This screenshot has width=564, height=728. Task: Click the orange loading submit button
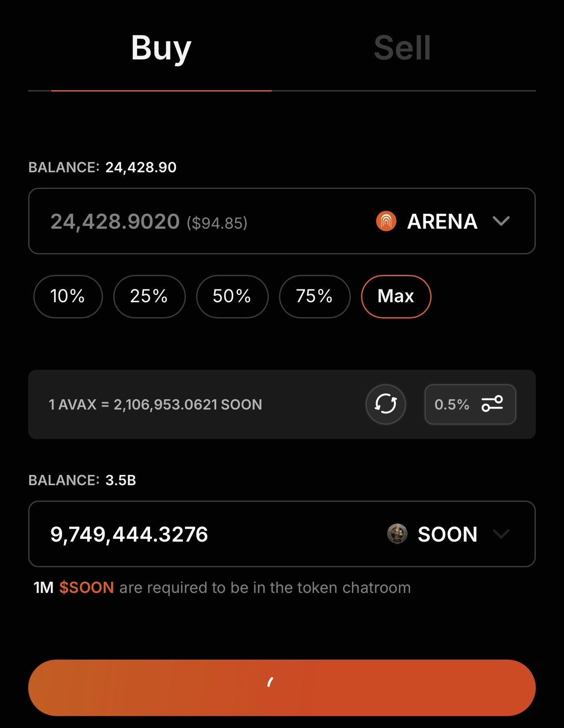282,687
